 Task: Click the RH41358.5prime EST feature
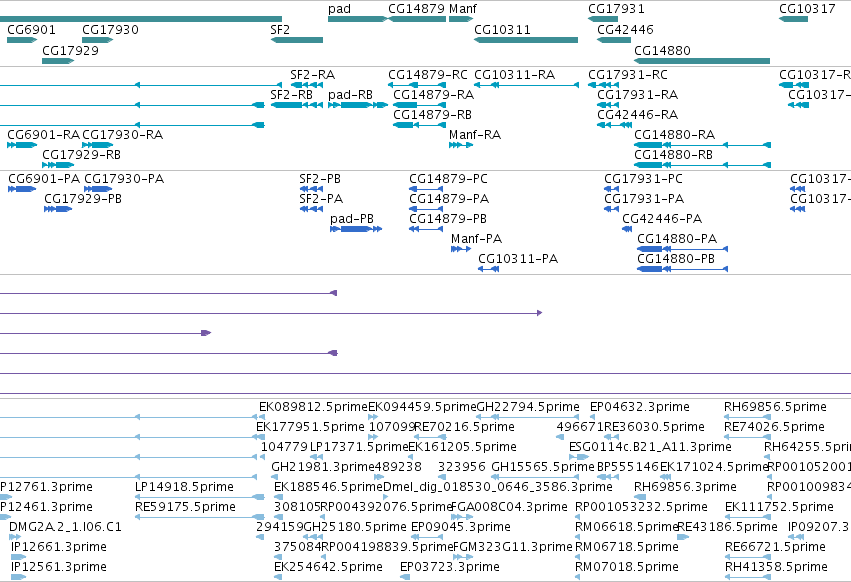[x=747, y=577]
